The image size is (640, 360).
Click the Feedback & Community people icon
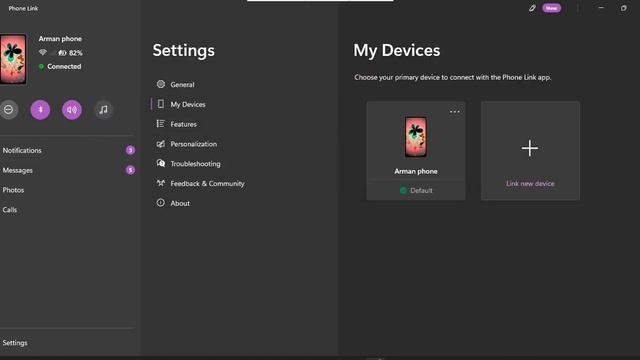pos(161,183)
